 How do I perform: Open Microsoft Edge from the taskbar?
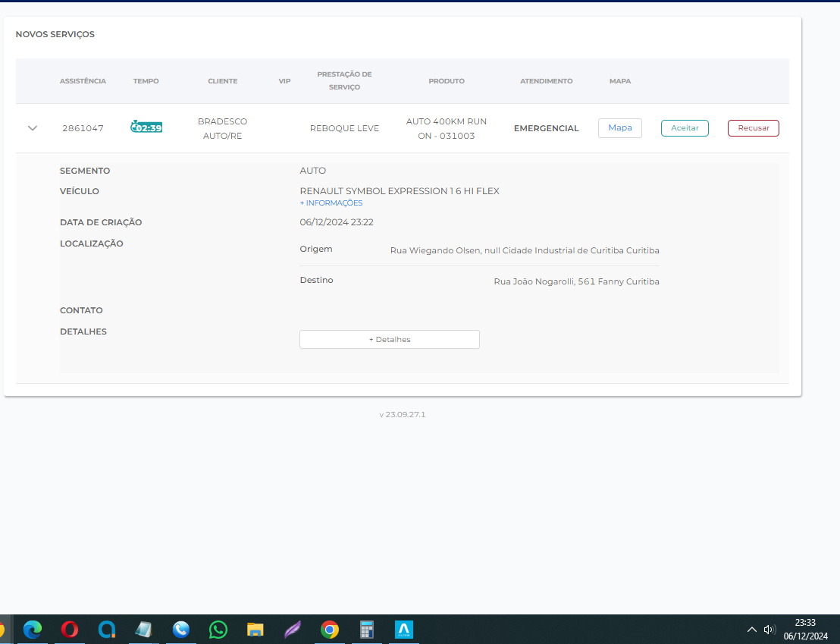click(33, 630)
